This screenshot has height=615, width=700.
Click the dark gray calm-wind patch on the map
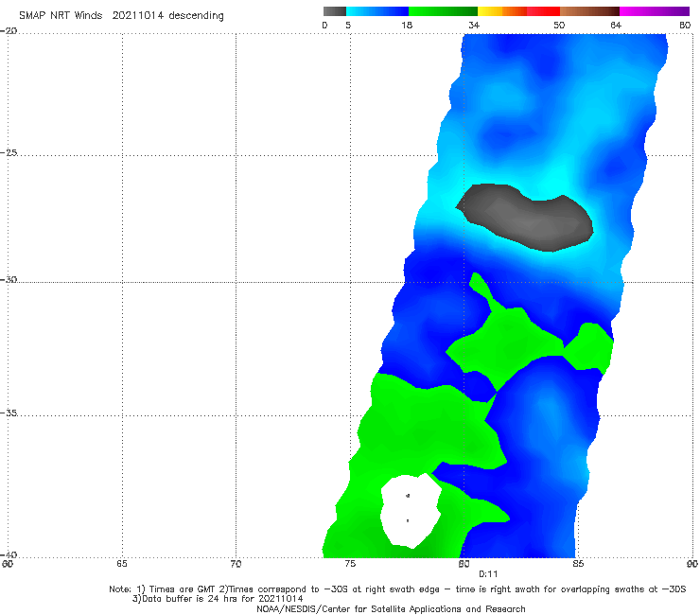click(x=525, y=218)
